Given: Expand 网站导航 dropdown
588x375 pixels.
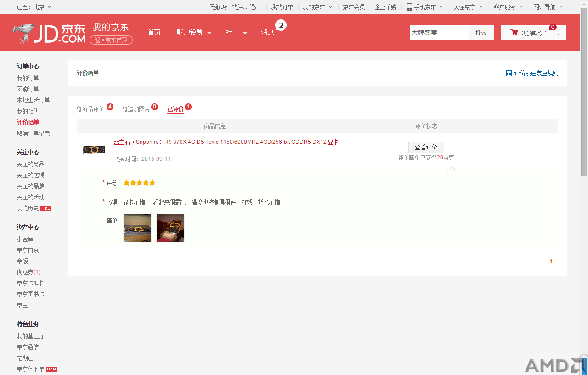Looking at the screenshot, I should pyautogui.click(x=548, y=7).
